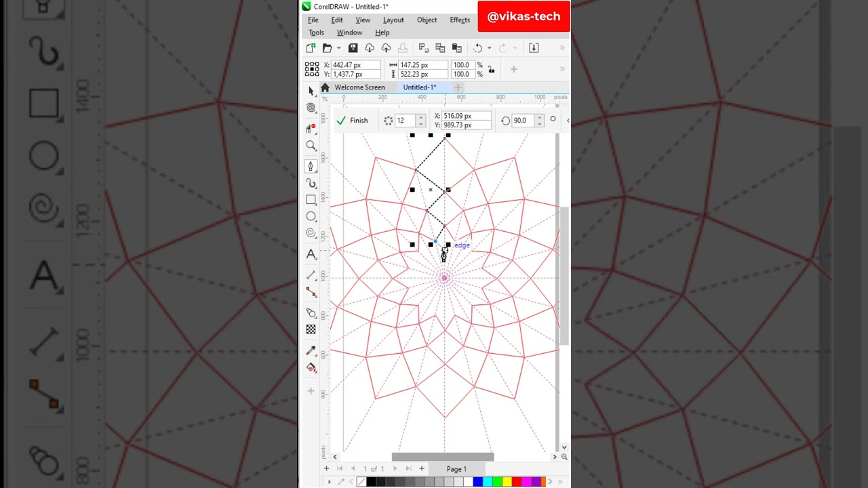Click the cloud download icon
Screen dimensions: 868x488
tap(370, 48)
